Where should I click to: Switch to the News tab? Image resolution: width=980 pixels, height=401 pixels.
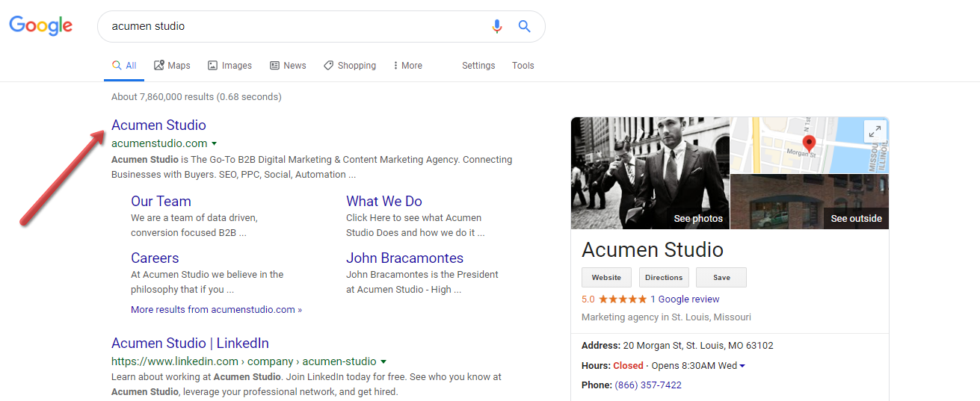(288, 66)
